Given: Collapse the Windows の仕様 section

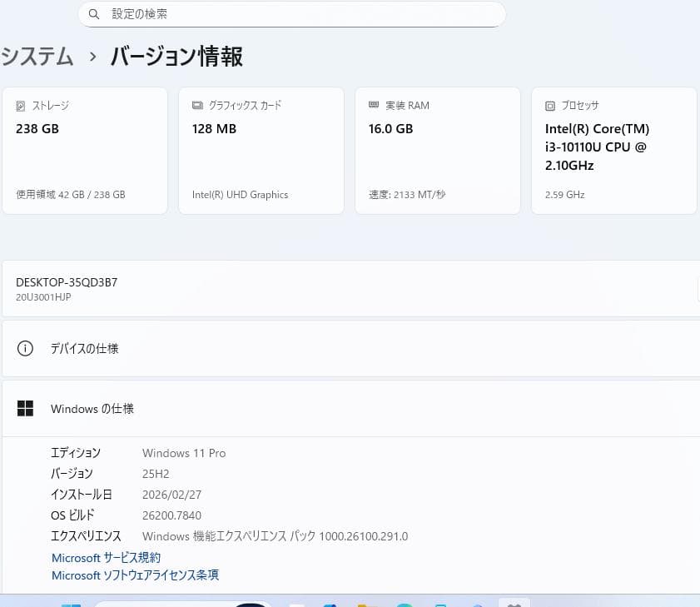Looking at the screenshot, I should point(351,408).
